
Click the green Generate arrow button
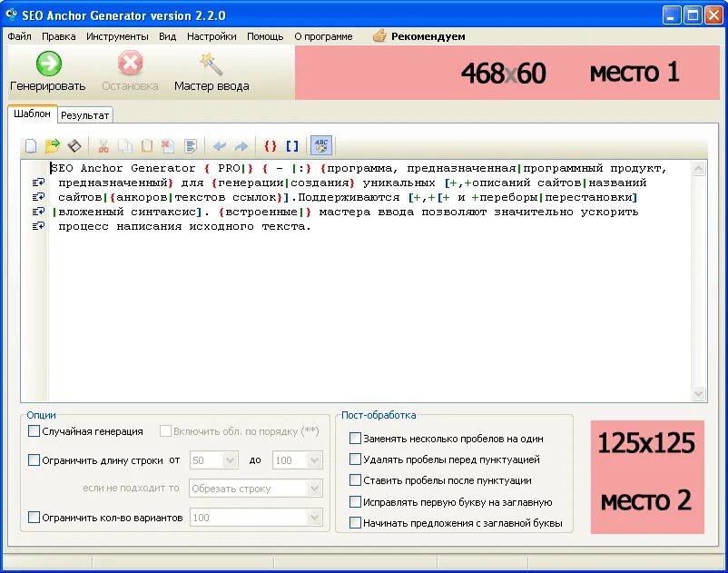click(x=48, y=64)
